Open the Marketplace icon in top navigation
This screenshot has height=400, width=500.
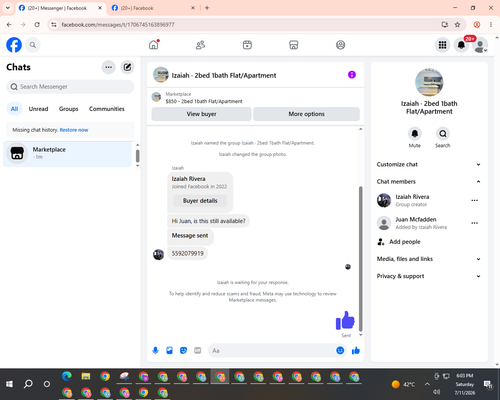(294, 45)
